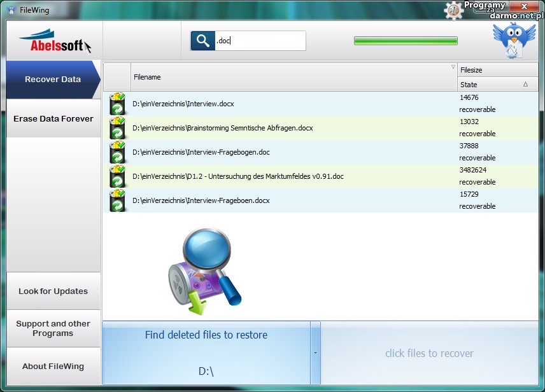Image resolution: width=545 pixels, height=392 pixels.
Task: Click the icon beside Interview-Fragebogen.doc
Action: coord(117,152)
